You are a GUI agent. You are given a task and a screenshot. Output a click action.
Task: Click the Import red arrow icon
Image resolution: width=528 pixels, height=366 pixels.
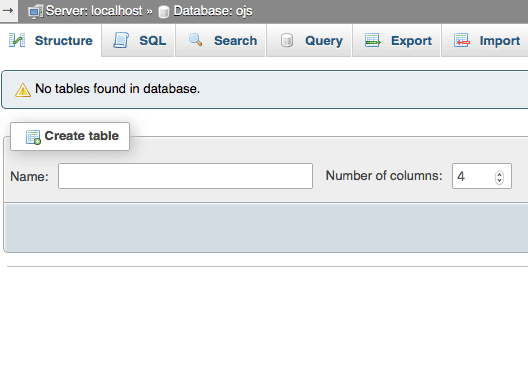coord(462,40)
